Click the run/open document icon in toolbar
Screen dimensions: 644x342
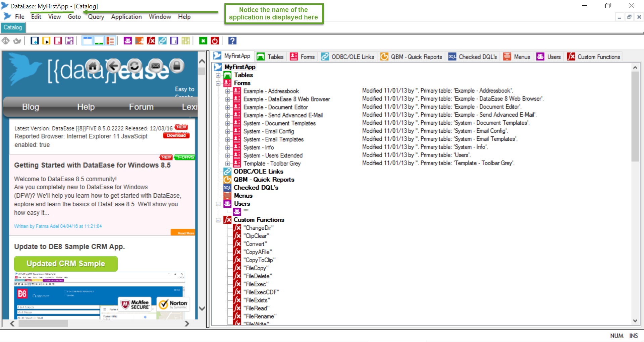(46, 41)
